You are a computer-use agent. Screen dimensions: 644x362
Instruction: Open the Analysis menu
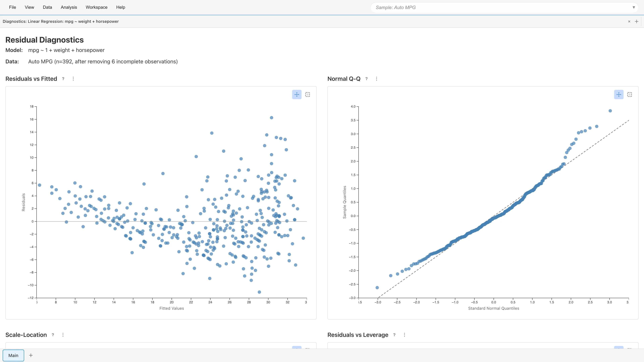pos(69,7)
